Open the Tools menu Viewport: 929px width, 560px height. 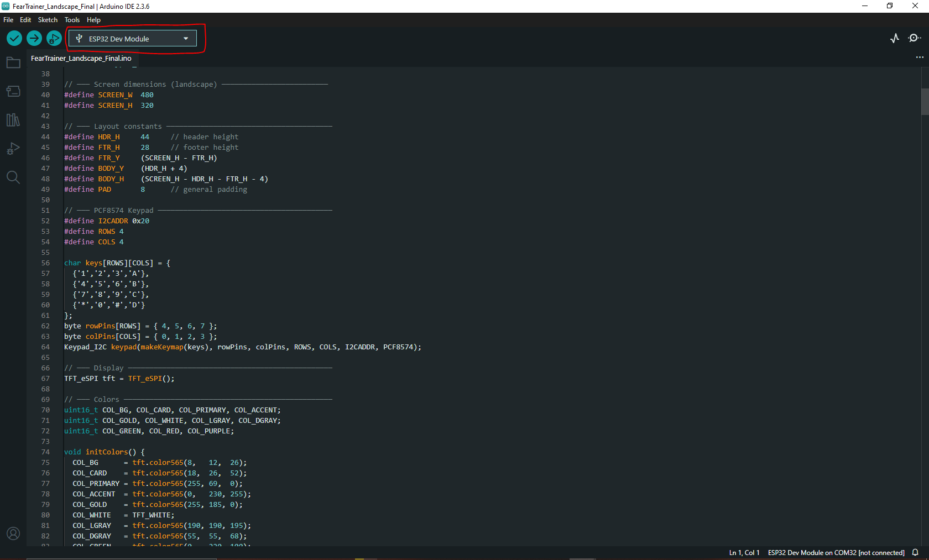click(72, 20)
